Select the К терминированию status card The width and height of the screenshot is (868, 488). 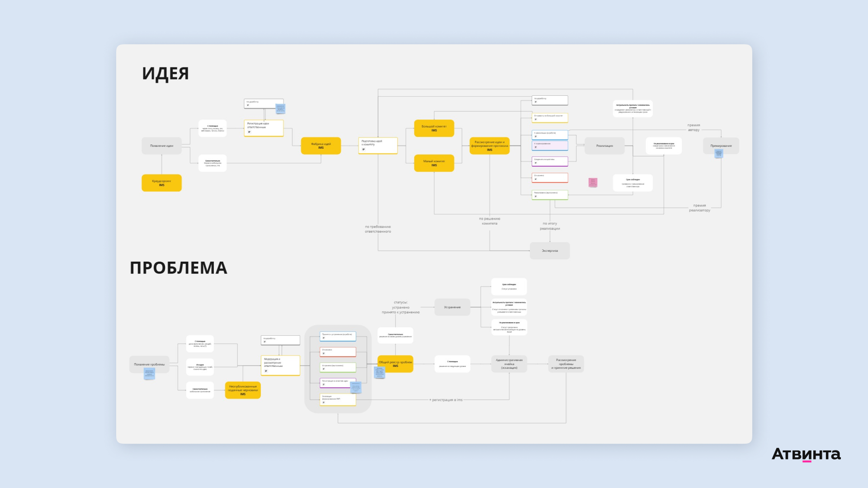coord(550,145)
